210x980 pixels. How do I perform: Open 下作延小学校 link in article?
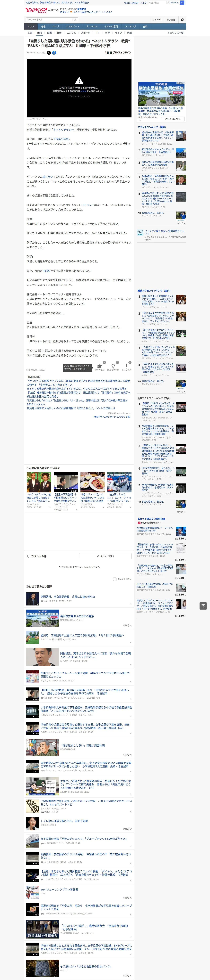pos(61,139)
